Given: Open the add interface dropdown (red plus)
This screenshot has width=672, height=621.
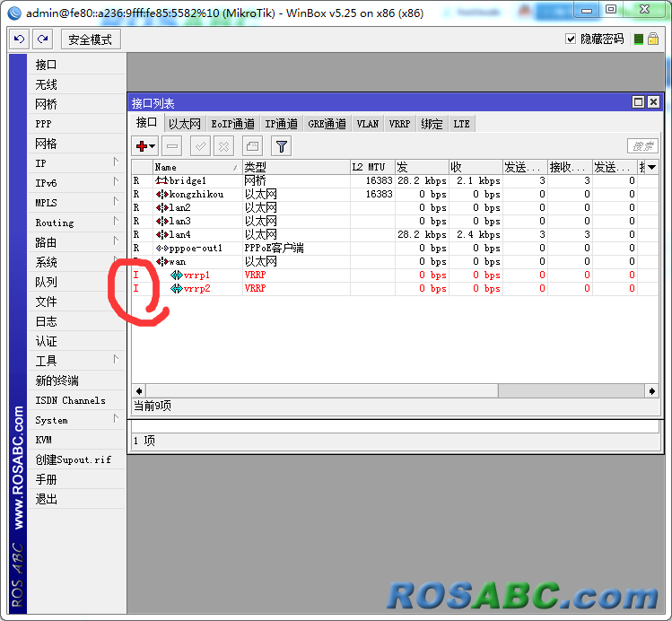Looking at the screenshot, I should tap(144, 146).
